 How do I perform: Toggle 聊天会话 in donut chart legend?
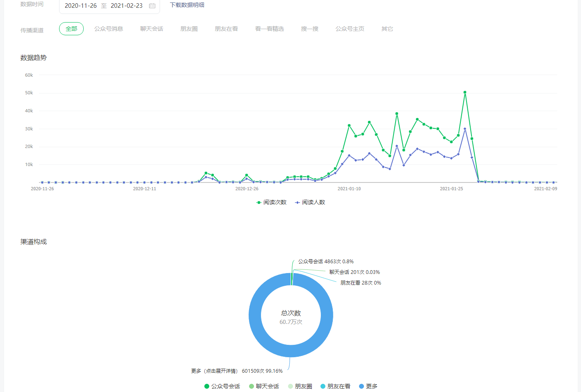(x=264, y=386)
